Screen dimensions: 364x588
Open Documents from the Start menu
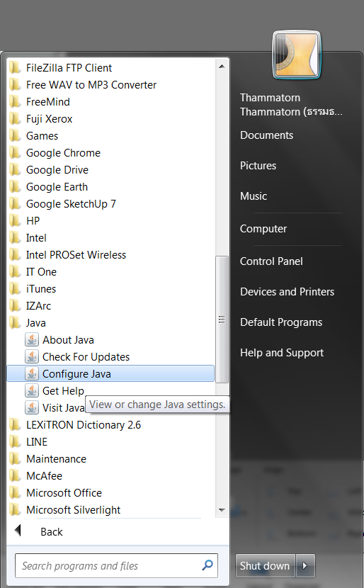point(266,135)
